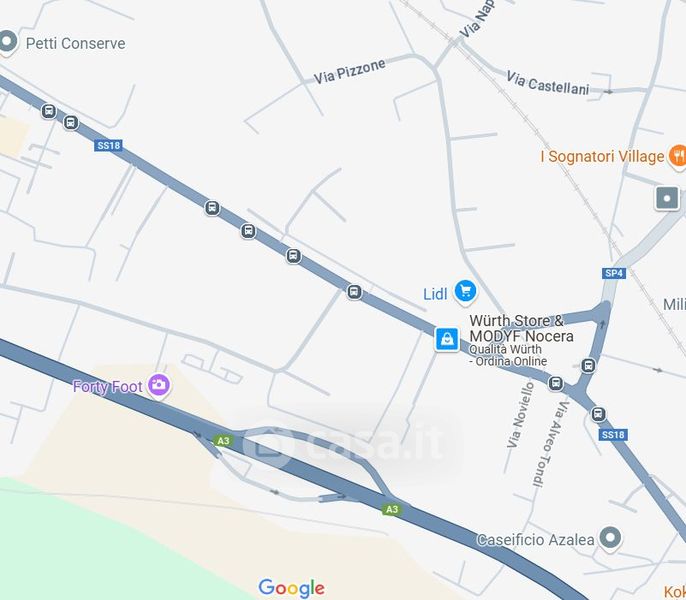
Task: Select the Würth Store shopping bag marker
Action: (447, 339)
